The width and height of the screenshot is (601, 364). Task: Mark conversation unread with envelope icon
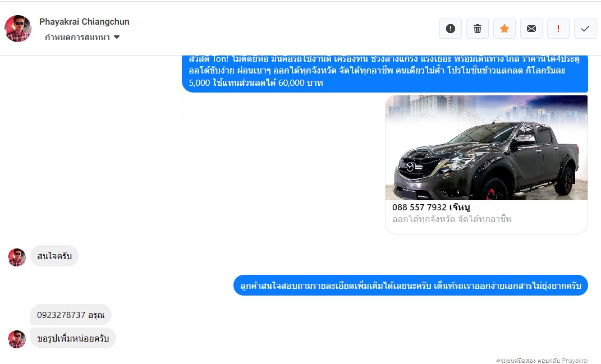click(x=531, y=29)
